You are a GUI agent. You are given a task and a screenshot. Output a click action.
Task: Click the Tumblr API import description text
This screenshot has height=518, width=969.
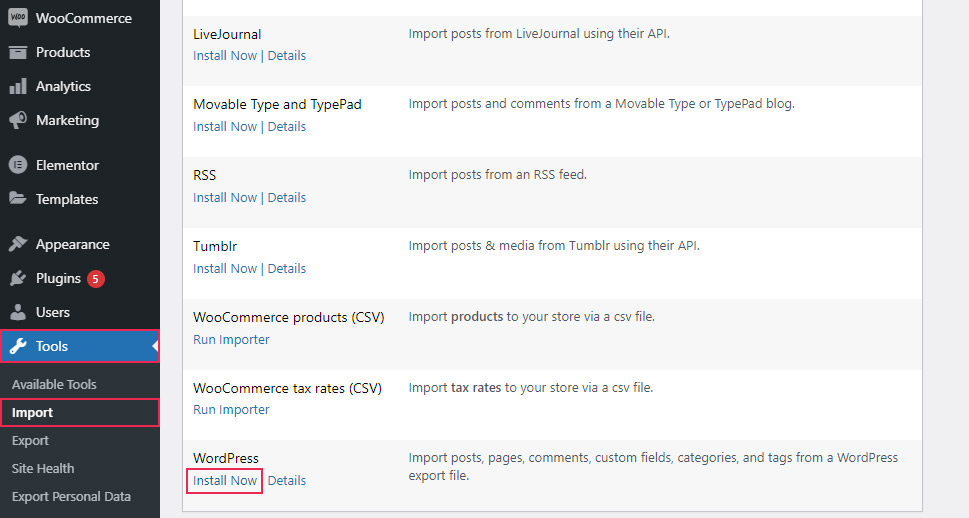point(554,246)
